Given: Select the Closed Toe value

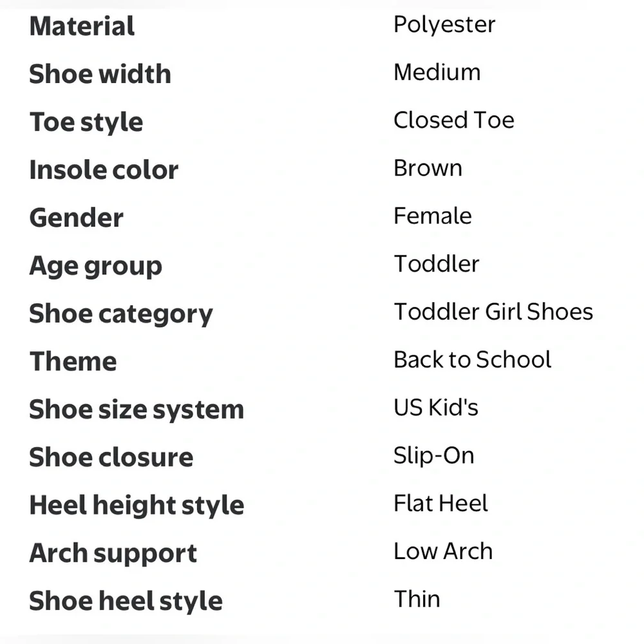Looking at the screenshot, I should tap(454, 120).
